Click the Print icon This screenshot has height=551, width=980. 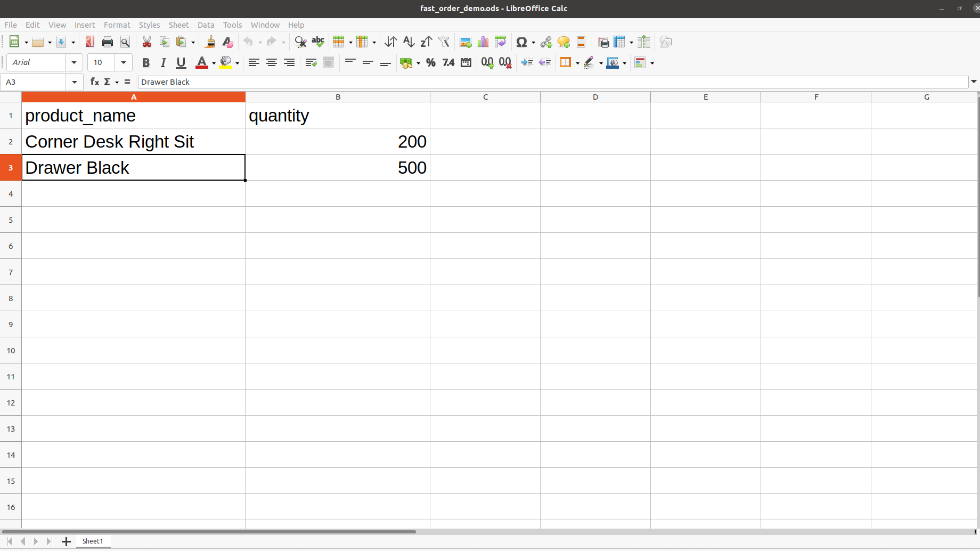108,42
